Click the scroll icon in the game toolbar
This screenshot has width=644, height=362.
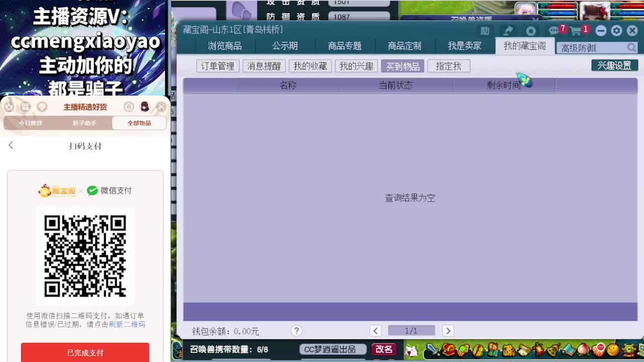click(523, 349)
